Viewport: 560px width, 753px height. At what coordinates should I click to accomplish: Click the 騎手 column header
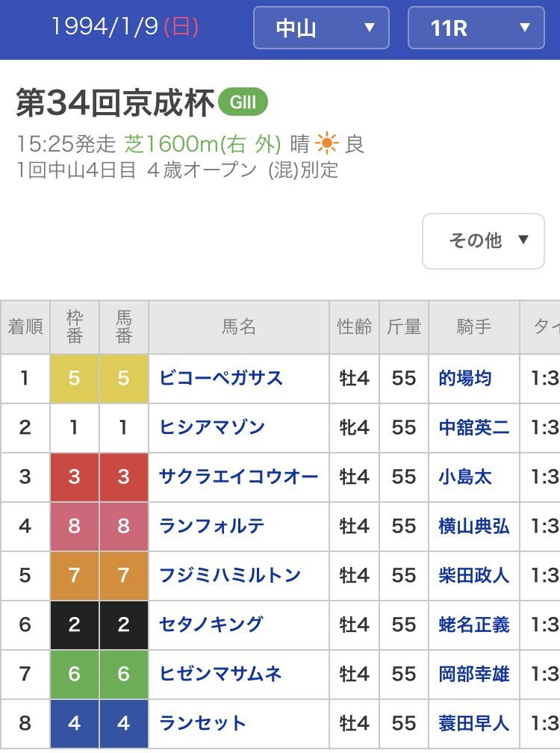click(x=473, y=327)
